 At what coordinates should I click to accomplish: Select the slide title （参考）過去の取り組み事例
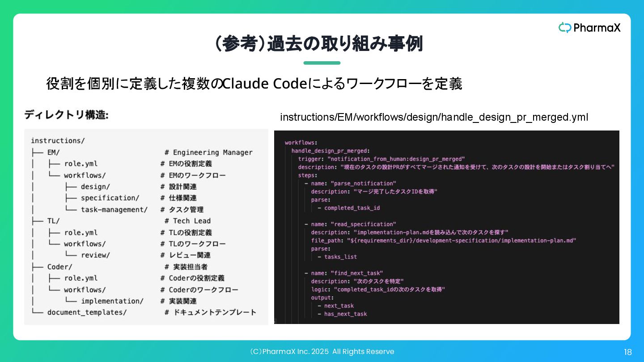(x=319, y=44)
